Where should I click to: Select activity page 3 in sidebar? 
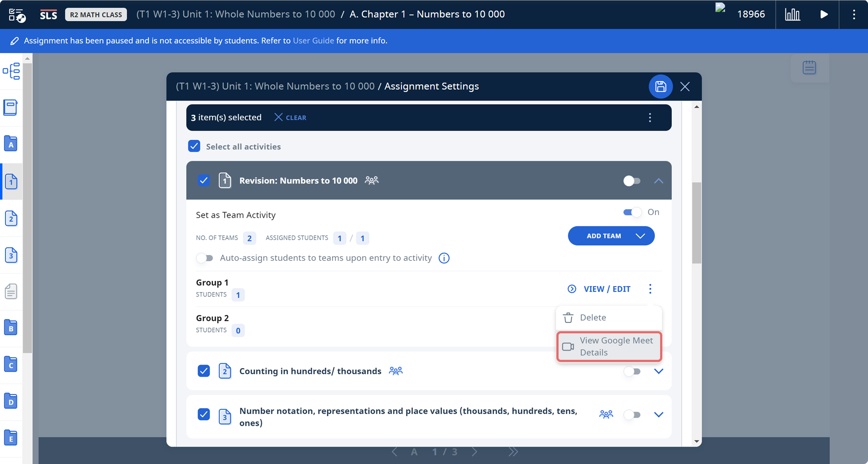point(11,255)
